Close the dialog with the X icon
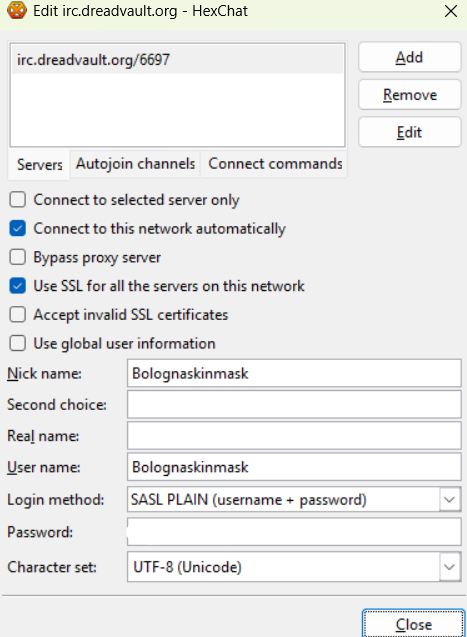 tap(451, 11)
